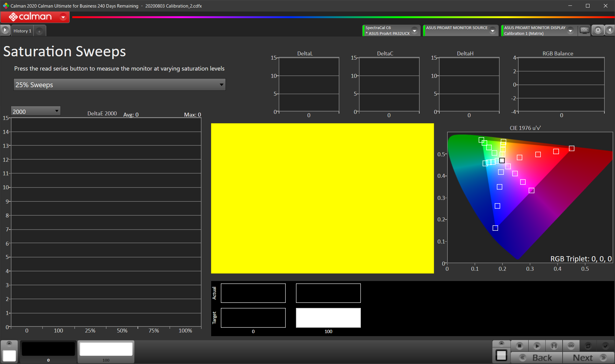
Task: Click the Target 100 white box
Action: coord(328,318)
